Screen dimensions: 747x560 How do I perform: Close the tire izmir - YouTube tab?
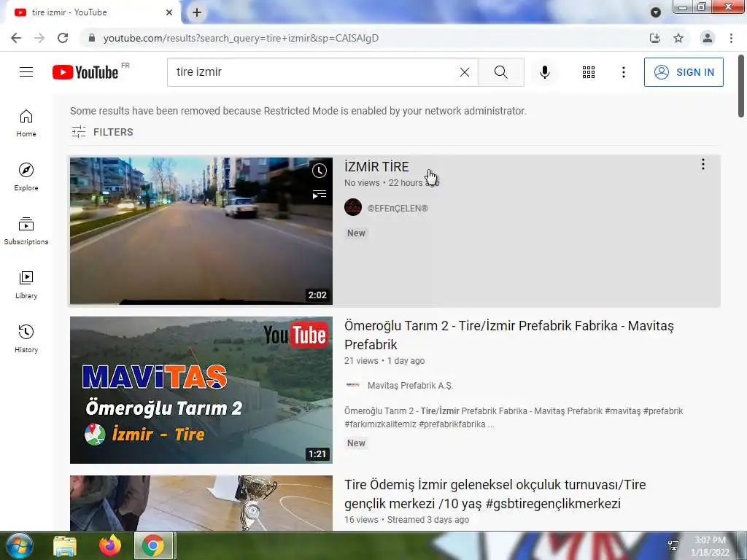(x=169, y=12)
